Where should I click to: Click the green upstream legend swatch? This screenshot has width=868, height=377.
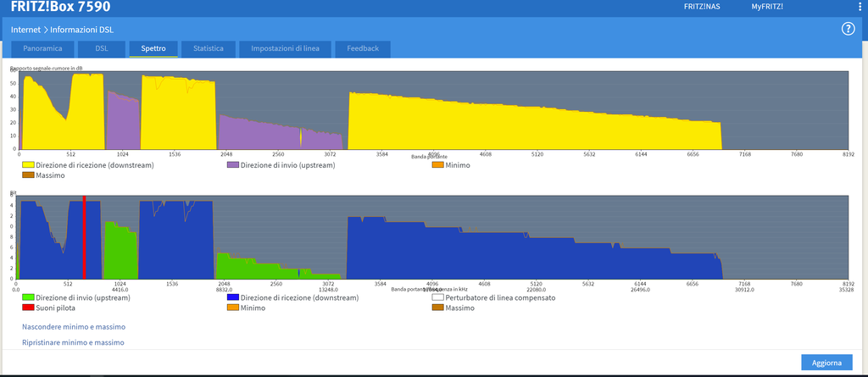pyautogui.click(x=28, y=297)
